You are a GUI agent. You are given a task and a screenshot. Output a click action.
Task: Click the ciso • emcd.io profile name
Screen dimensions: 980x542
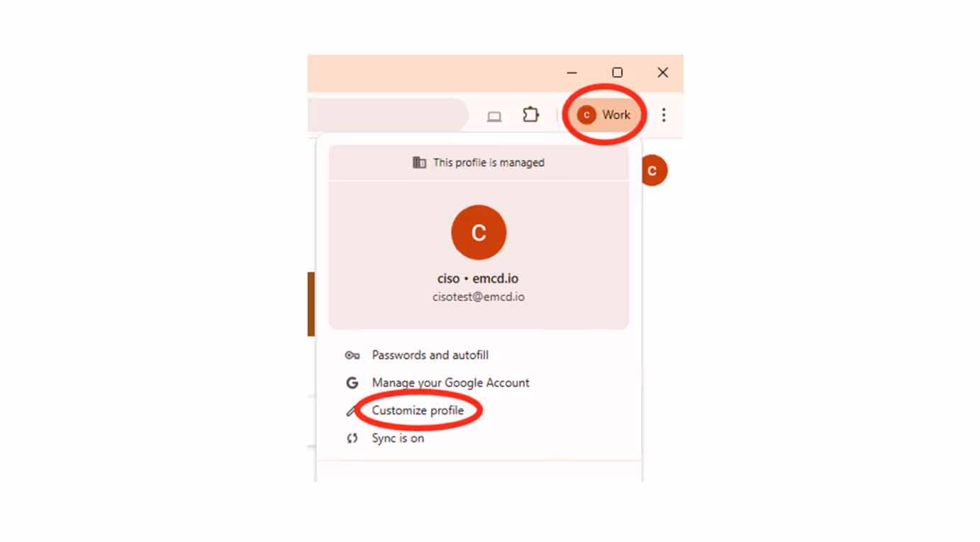pos(478,279)
